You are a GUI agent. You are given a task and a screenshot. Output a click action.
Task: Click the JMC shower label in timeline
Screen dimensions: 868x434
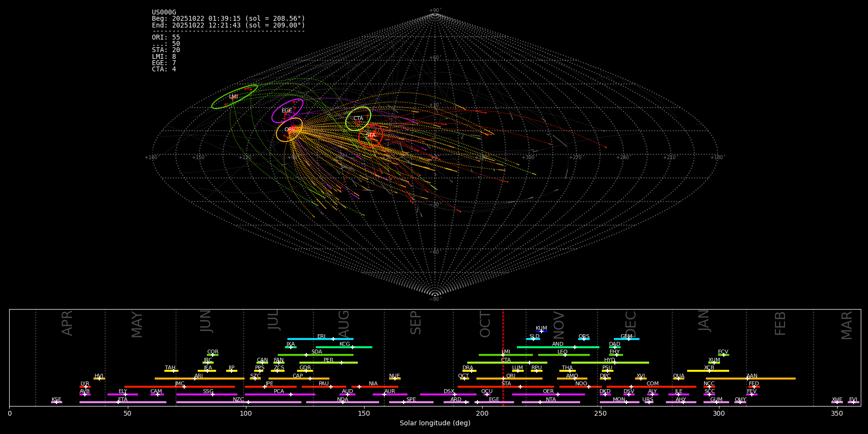pos(180,384)
